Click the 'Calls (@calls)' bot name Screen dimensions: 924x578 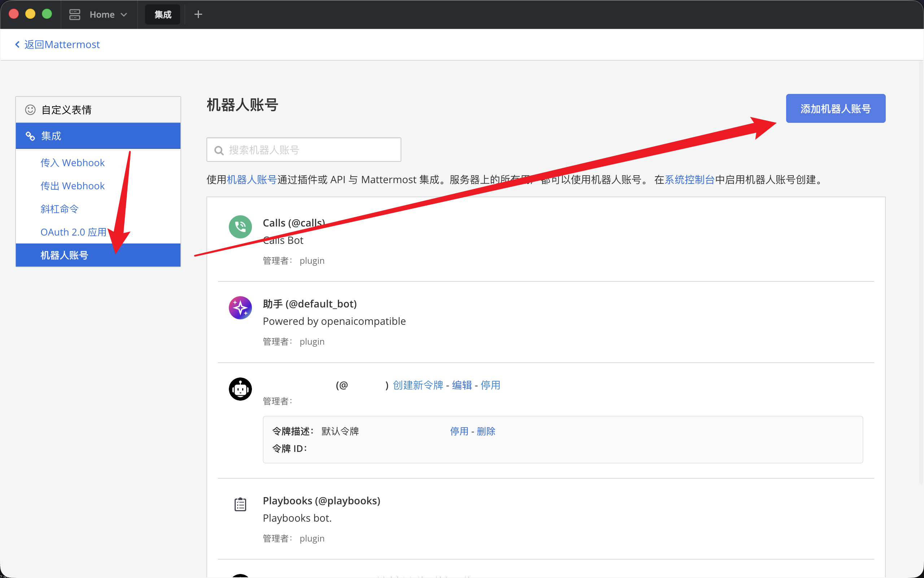click(294, 223)
